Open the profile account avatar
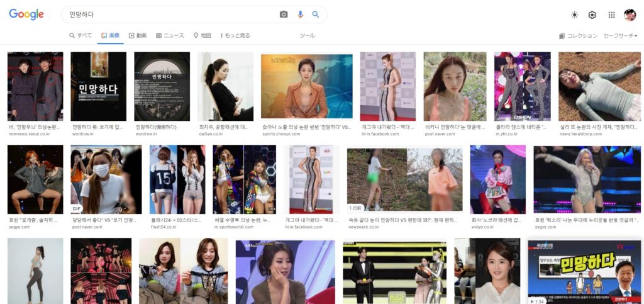644x304 pixels. pos(630,15)
